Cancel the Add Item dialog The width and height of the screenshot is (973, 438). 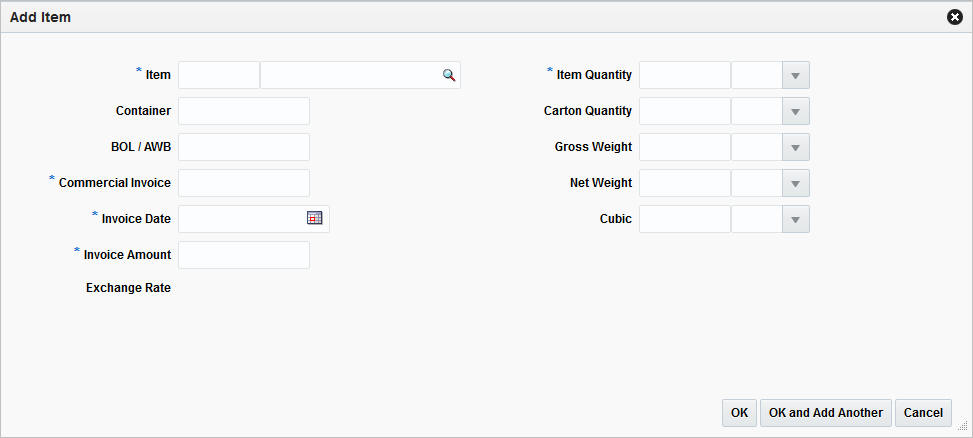click(x=923, y=413)
